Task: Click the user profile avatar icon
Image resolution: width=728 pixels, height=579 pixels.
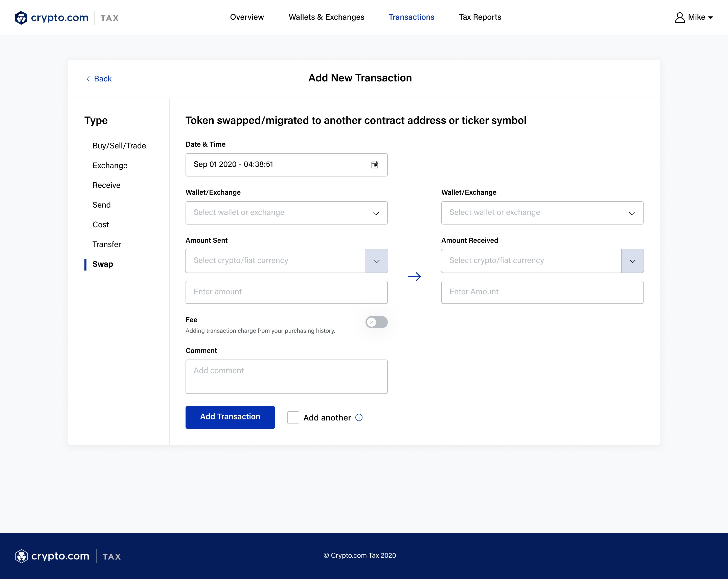Action: pos(679,17)
